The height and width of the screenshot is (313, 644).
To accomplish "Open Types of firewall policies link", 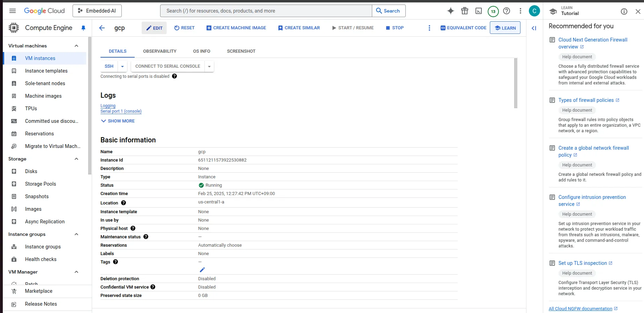I will [586, 100].
